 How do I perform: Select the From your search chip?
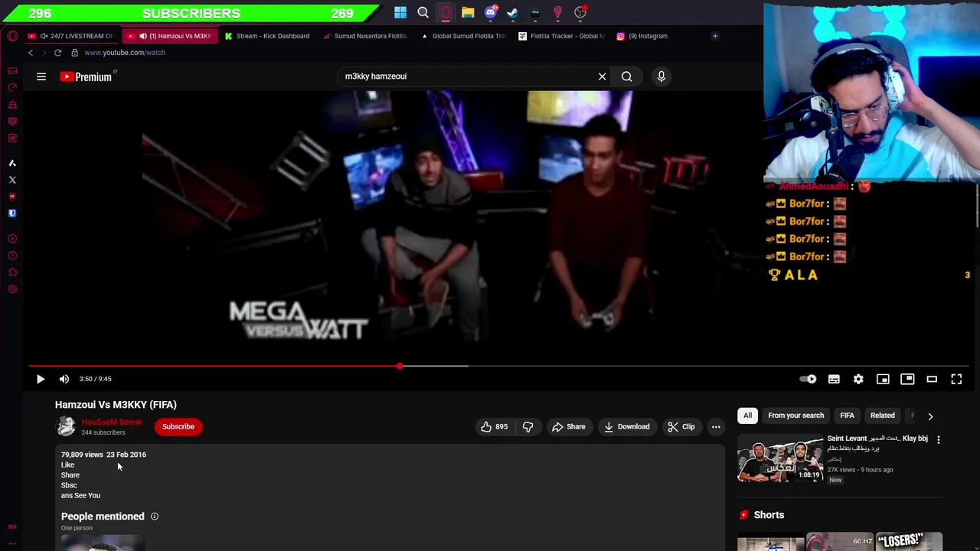click(x=795, y=416)
